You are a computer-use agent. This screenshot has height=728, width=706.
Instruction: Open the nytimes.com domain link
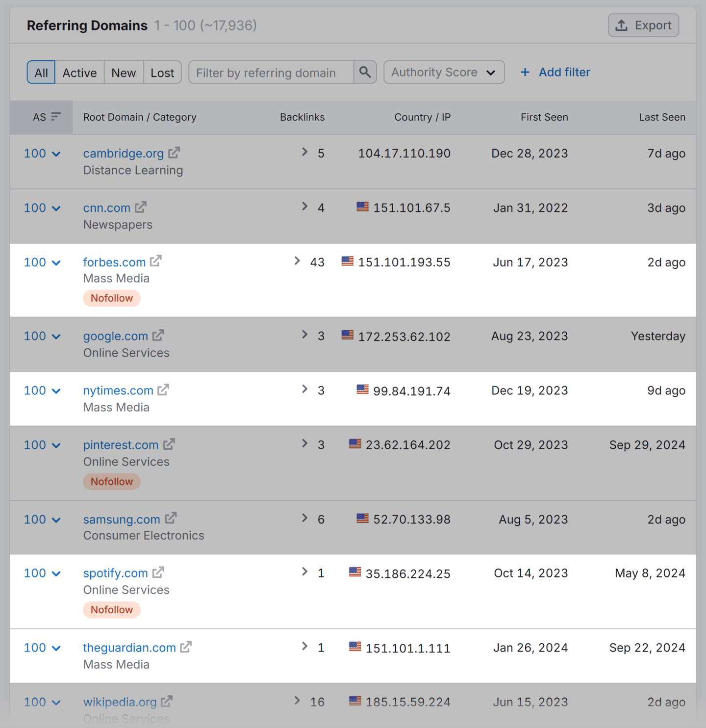point(118,390)
